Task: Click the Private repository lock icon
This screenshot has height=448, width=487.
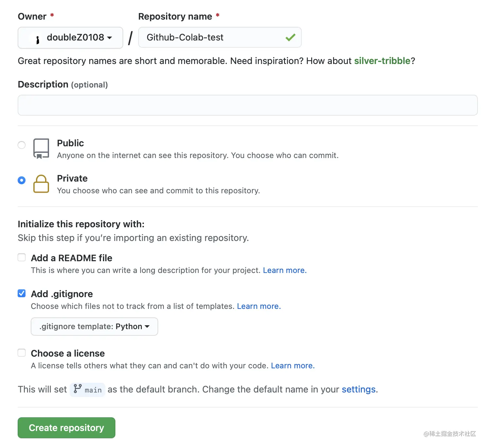Action: pyautogui.click(x=41, y=184)
